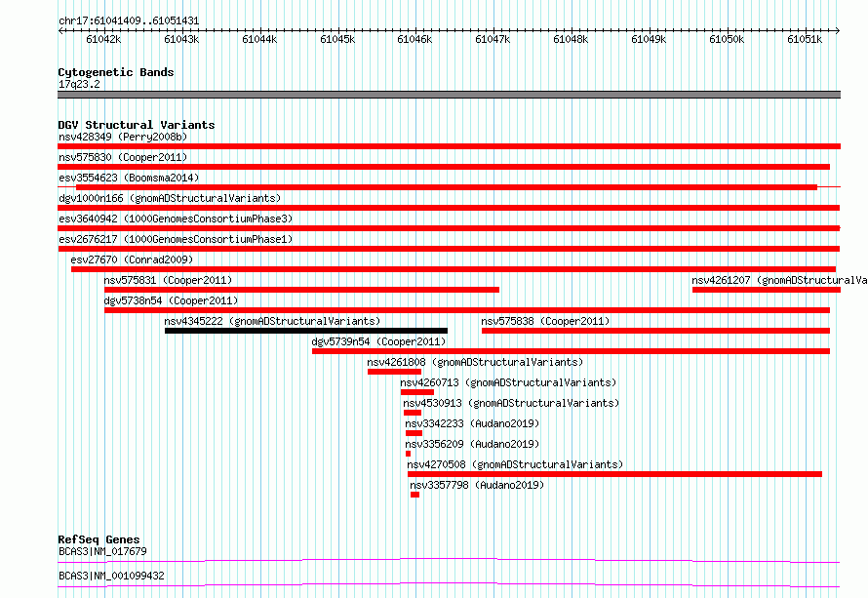Image resolution: width=868 pixels, height=598 pixels.
Task: Click the red bar under nsv4261207
Action: point(767,290)
